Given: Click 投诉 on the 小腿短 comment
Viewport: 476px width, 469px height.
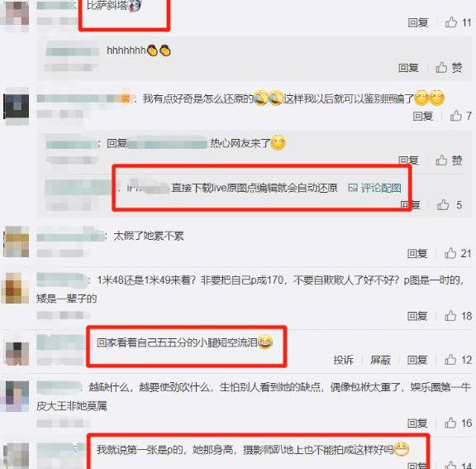Looking at the screenshot, I should 343,360.
